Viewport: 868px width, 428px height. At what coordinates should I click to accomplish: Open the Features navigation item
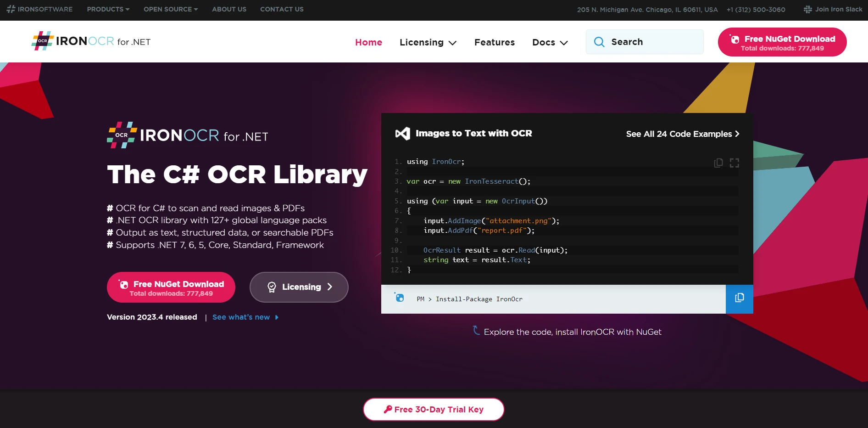[494, 42]
